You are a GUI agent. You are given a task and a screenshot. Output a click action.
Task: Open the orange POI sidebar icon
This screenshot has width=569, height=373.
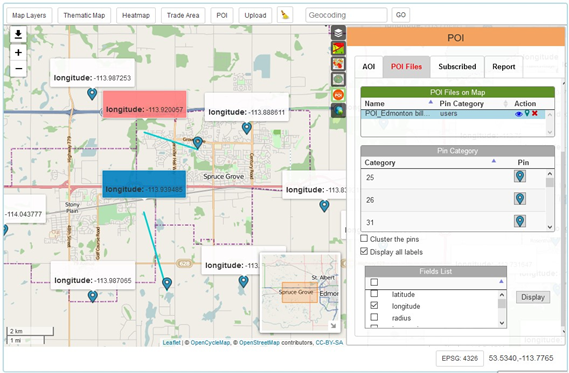[338, 95]
